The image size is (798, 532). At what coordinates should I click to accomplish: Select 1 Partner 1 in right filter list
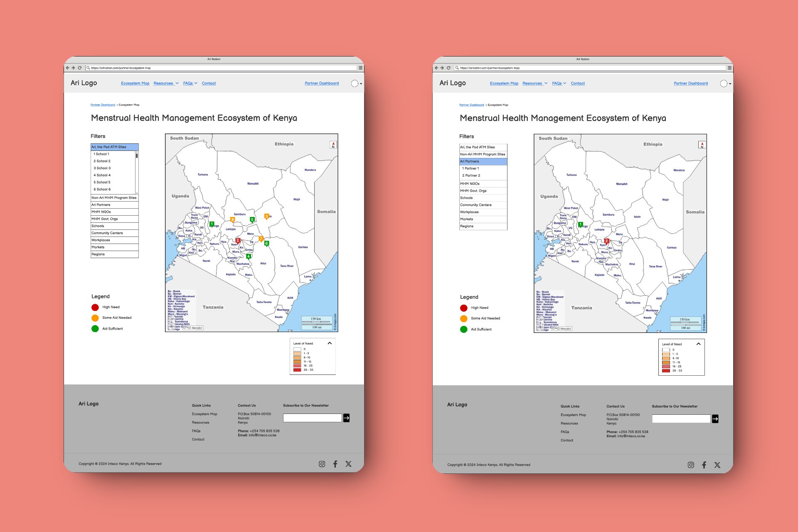[x=470, y=168]
